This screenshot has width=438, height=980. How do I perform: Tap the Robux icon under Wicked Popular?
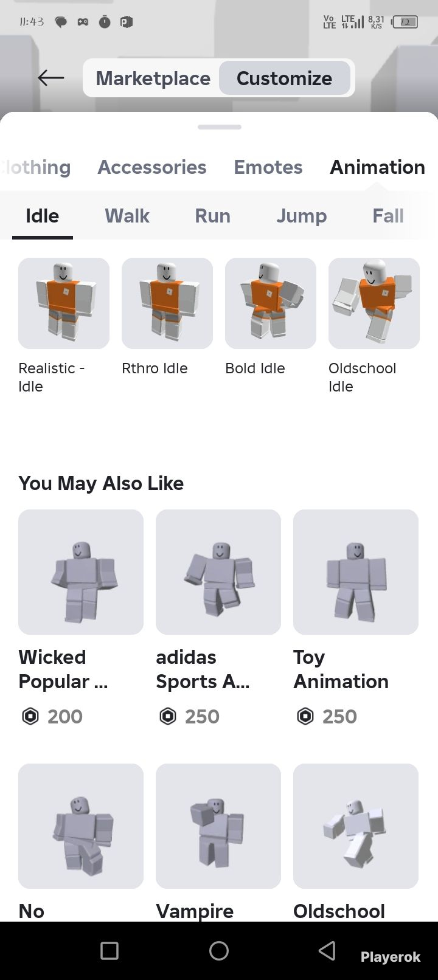(30, 717)
